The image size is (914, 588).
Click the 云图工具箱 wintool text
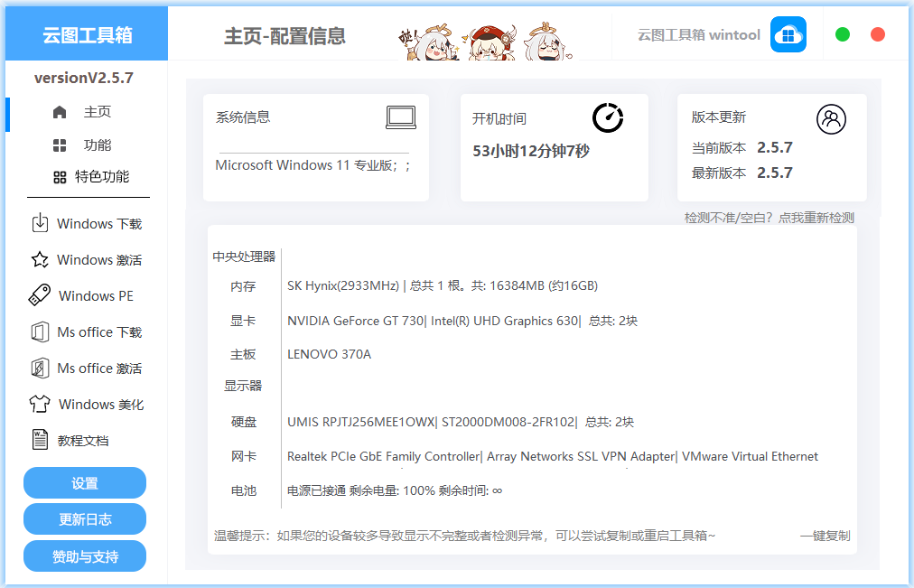click(699, 35)
